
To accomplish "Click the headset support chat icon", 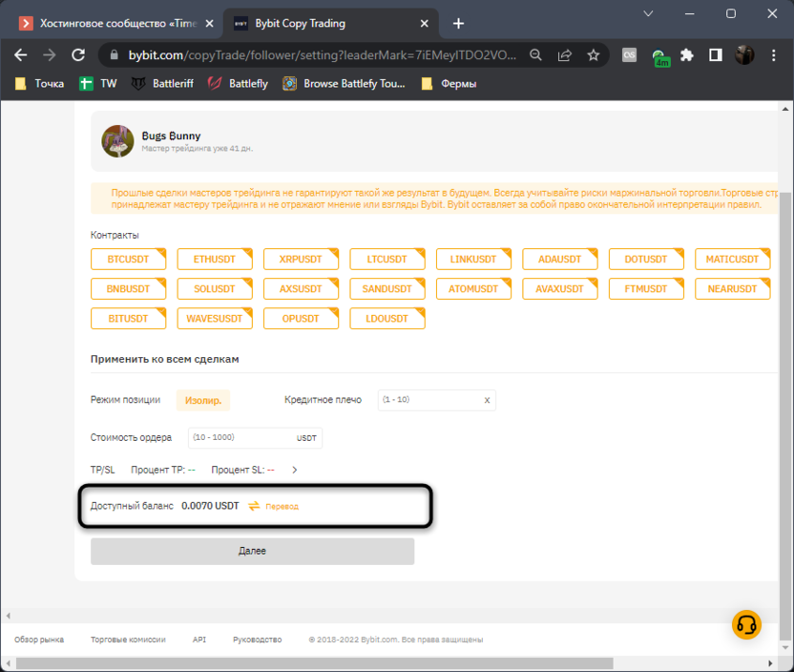I will tap(746, 624).
